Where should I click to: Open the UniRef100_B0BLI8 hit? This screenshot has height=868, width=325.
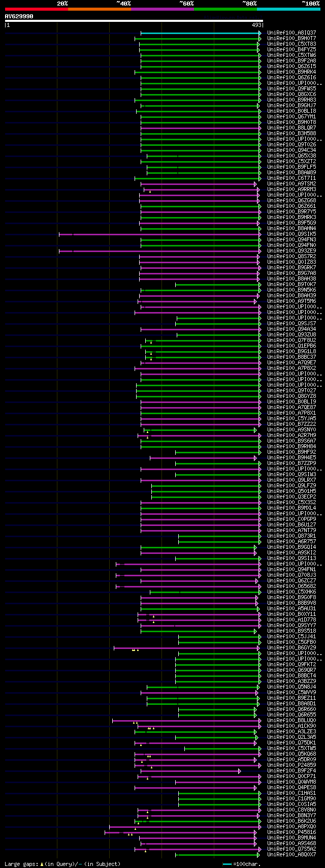point(291,111)
